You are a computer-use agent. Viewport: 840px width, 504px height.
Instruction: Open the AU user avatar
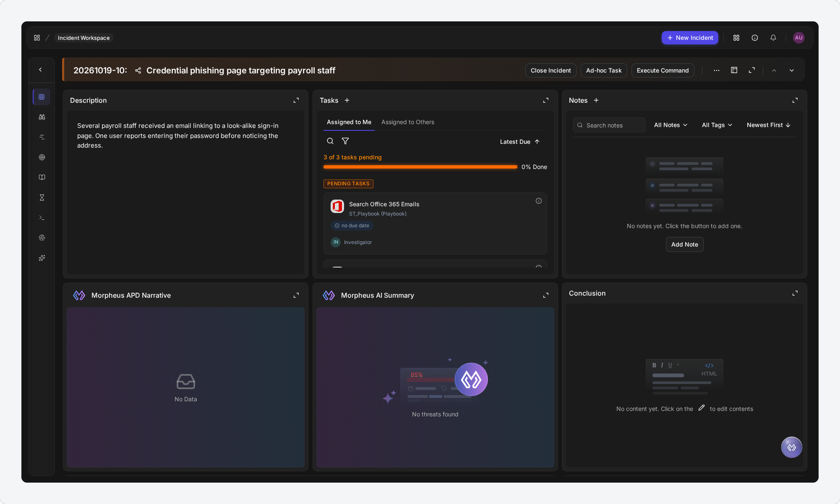pyautogui.click(x=799, y=38)
